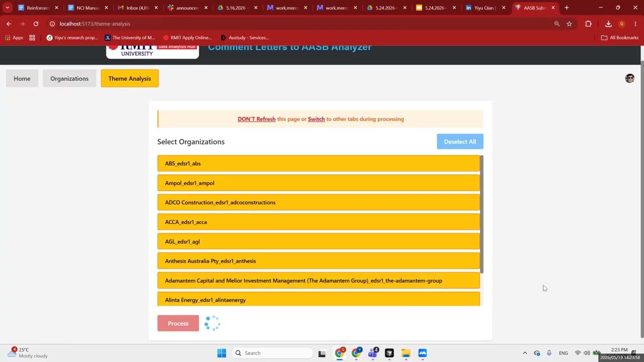This screenshot has height=362, width=644.
Task: Open RMIT Apply Online bookmark
Action: 188,38
